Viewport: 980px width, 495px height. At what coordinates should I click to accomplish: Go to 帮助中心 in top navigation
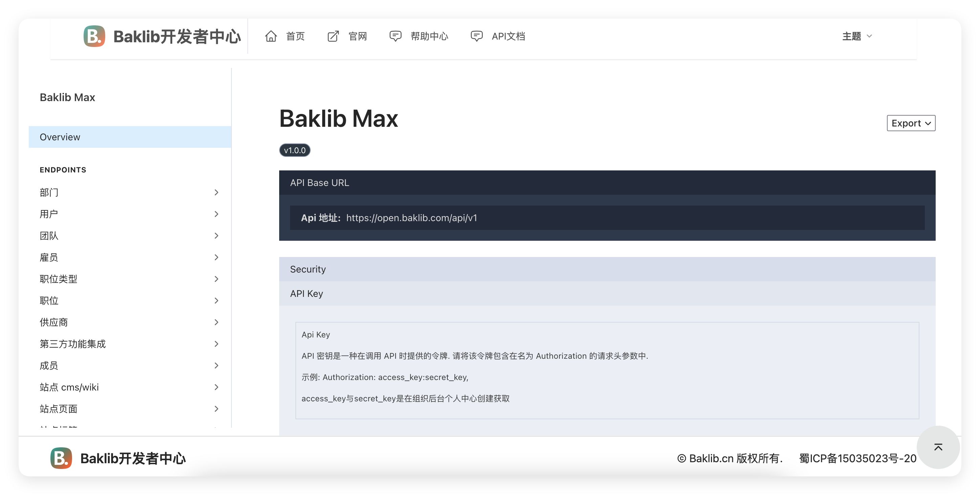coord(429,36)
